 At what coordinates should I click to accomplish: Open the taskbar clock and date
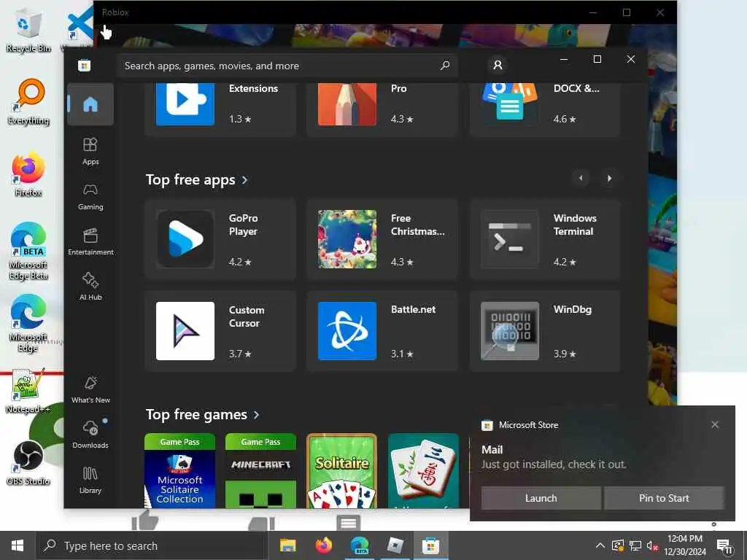pos(684,545)
